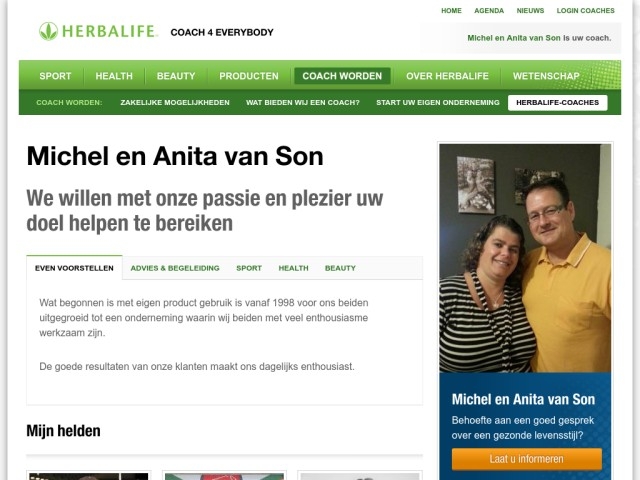
Task: Go to Start uw eigen onderneming
Action: click(x=438, y=102)
